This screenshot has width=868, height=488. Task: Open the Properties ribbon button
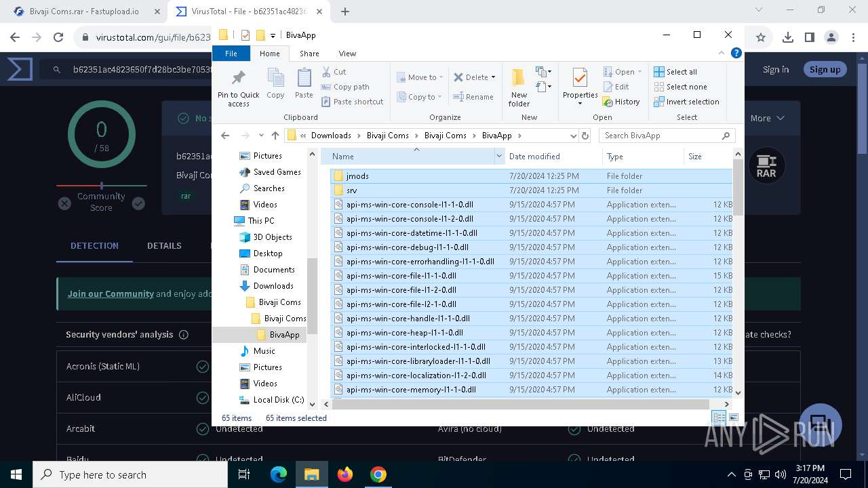click(580, 87)
